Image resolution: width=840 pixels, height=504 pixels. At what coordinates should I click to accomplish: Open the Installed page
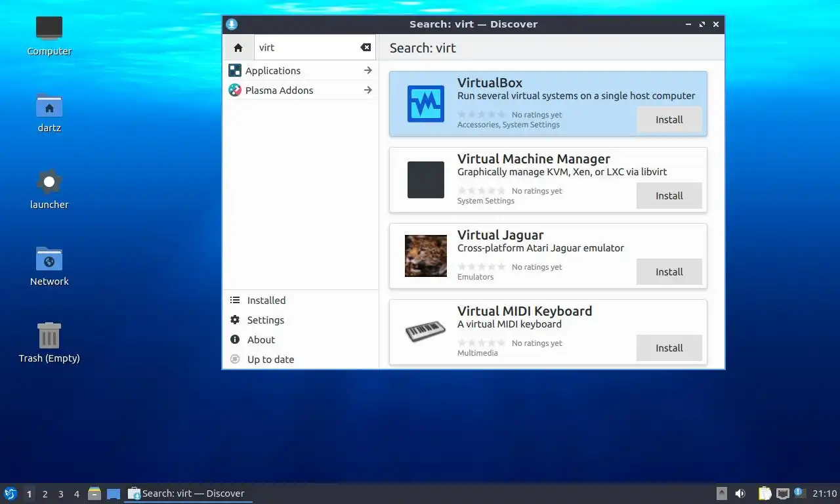tap(301, 300)
